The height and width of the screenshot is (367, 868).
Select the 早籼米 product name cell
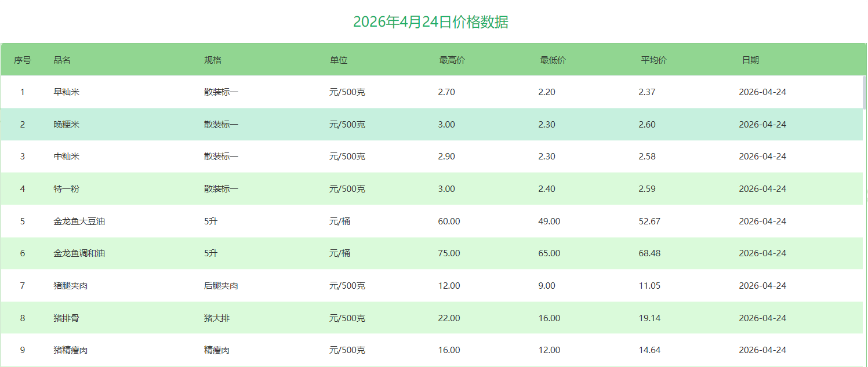point(67,92)
